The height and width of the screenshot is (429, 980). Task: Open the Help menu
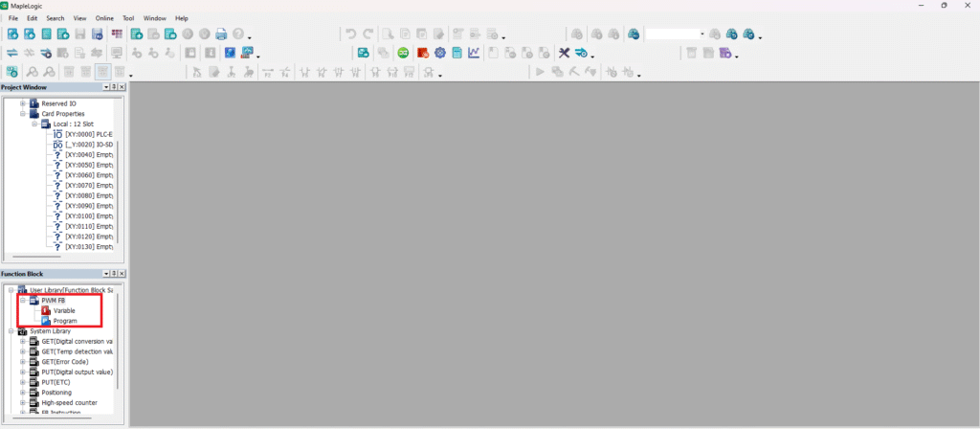click(181, 18)
